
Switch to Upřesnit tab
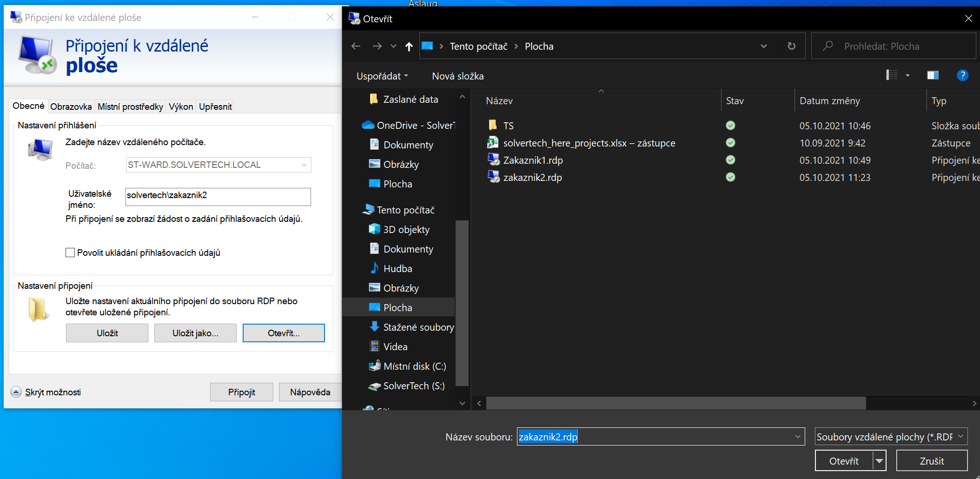(x=215, y=106)
